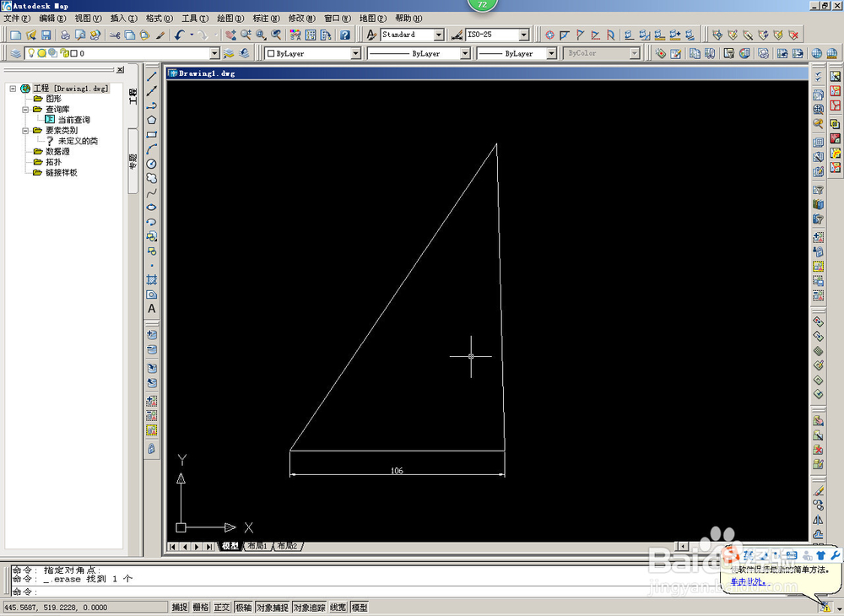
Task: Toggle 极轴 polar tracking
Action: coord(243,608)
